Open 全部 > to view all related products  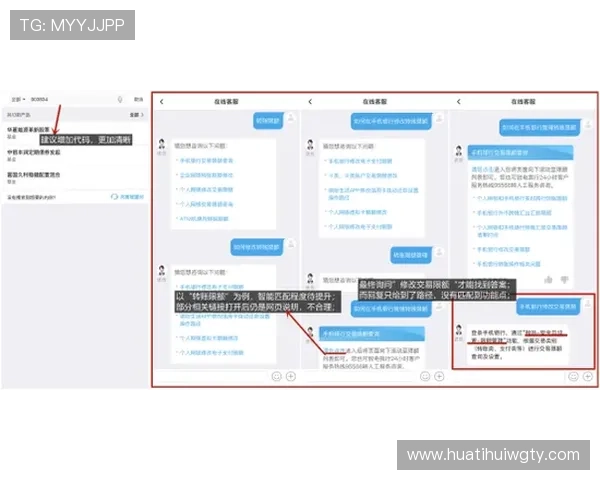click(137, 115)
